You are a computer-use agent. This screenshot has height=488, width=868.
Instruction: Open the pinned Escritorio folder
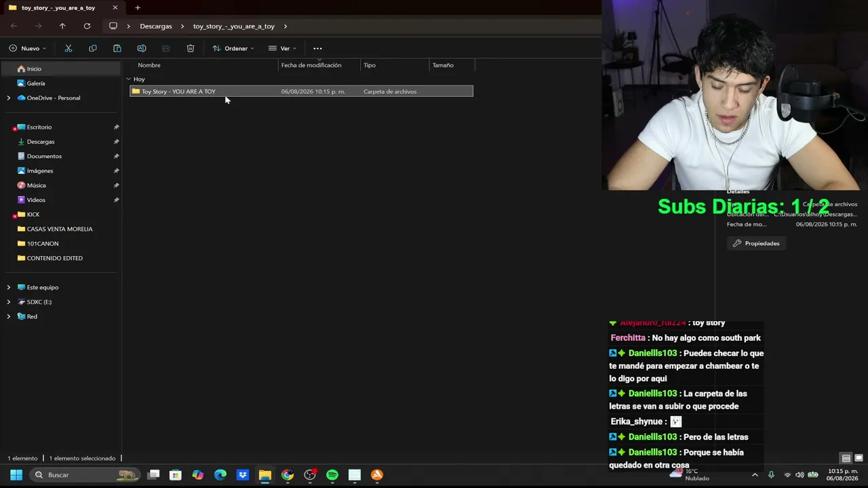61,127
